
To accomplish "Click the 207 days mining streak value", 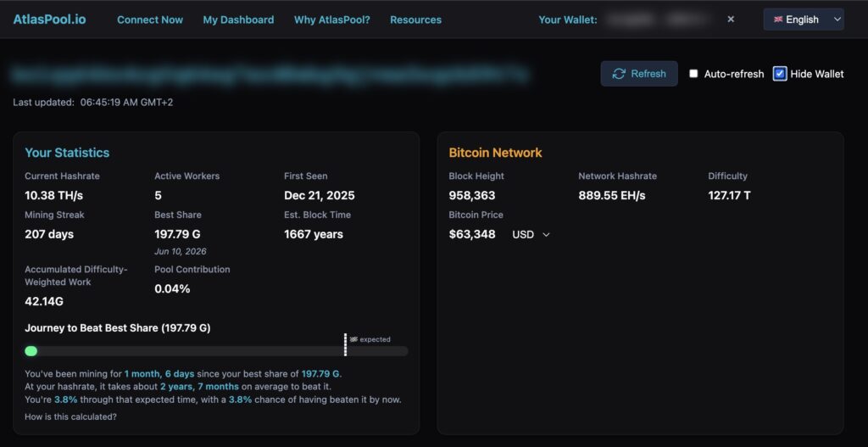I will point(49,234).
